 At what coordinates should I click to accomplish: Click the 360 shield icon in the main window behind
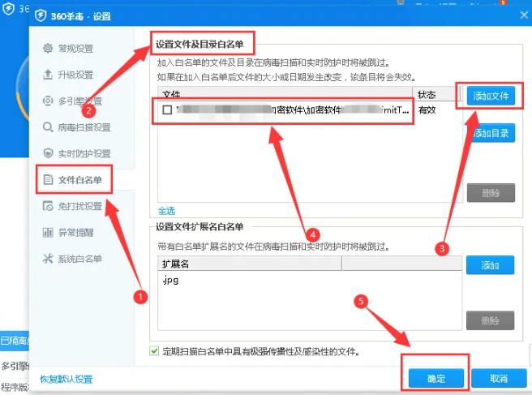[x=8, y=8]
